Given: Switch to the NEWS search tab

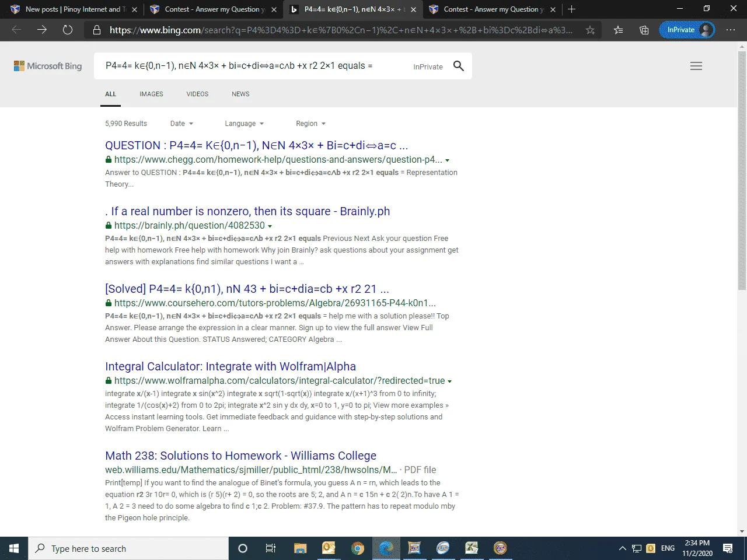Looking at the screenshot, I should point(240,94).
